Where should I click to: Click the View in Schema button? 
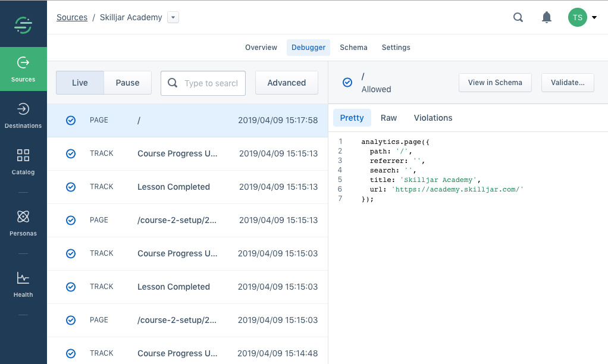click(495, 83)
